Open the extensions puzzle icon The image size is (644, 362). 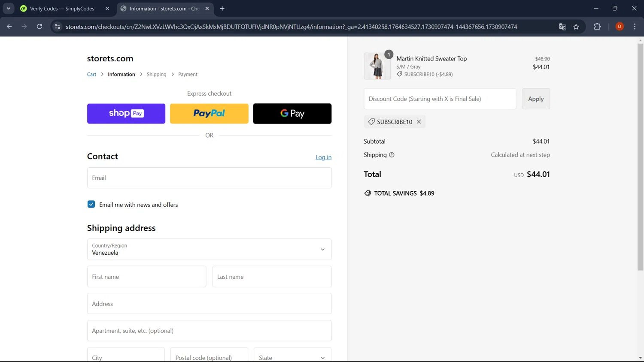pyautogui.click(x=597, y=27)
